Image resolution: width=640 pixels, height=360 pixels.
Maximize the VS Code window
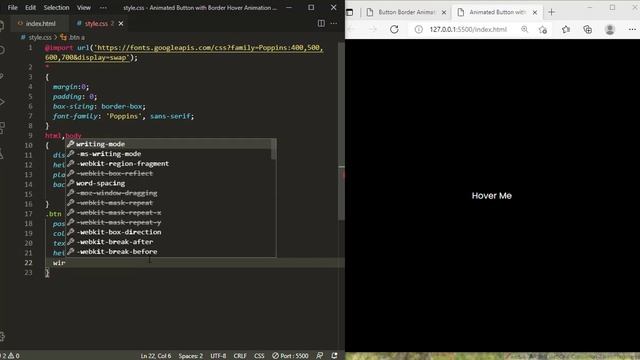[x=311, y=7]
